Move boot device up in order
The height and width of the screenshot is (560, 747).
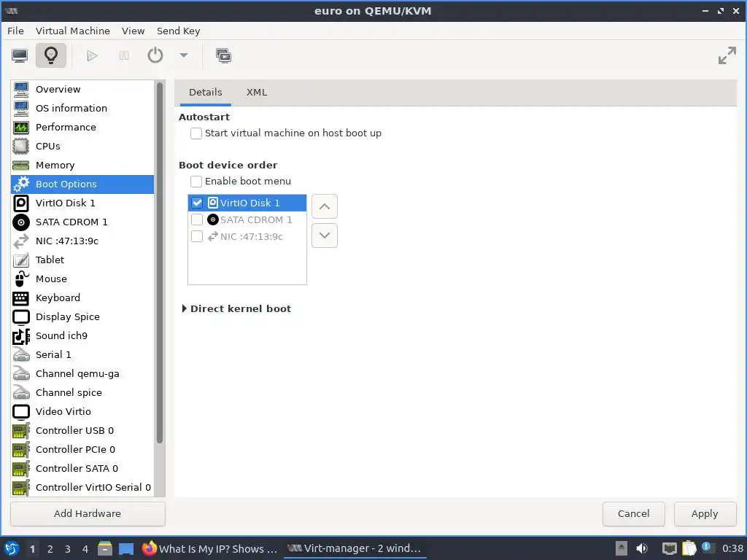(x=325, y=206)
